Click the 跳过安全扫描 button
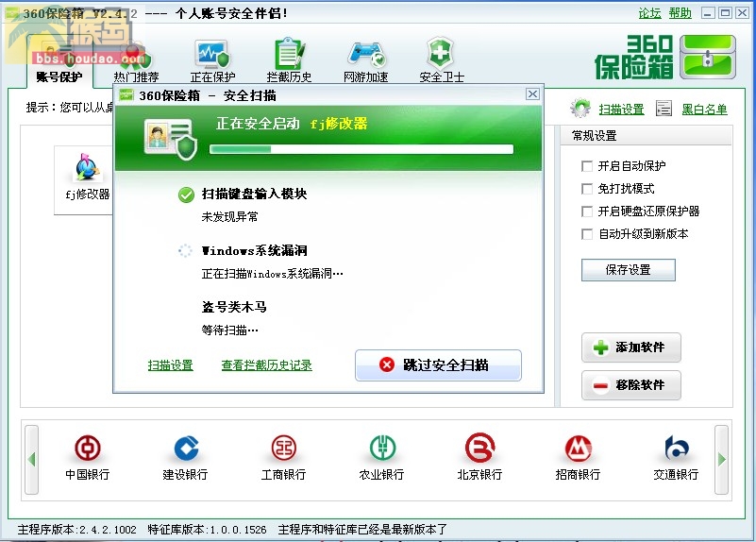 438,365
